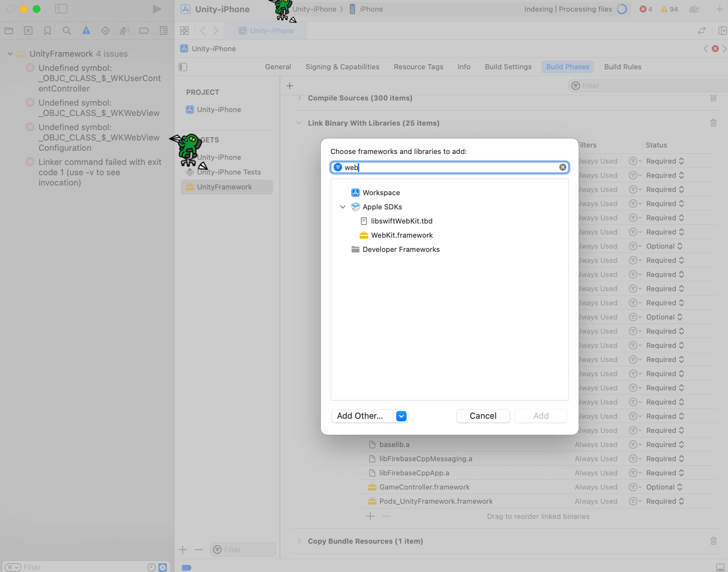Image resolution: width=728 pixels, height=572 pixels.
Task: Toggle the left navigator sidebar
Action: pyautogui.click(x=61, y=9)
